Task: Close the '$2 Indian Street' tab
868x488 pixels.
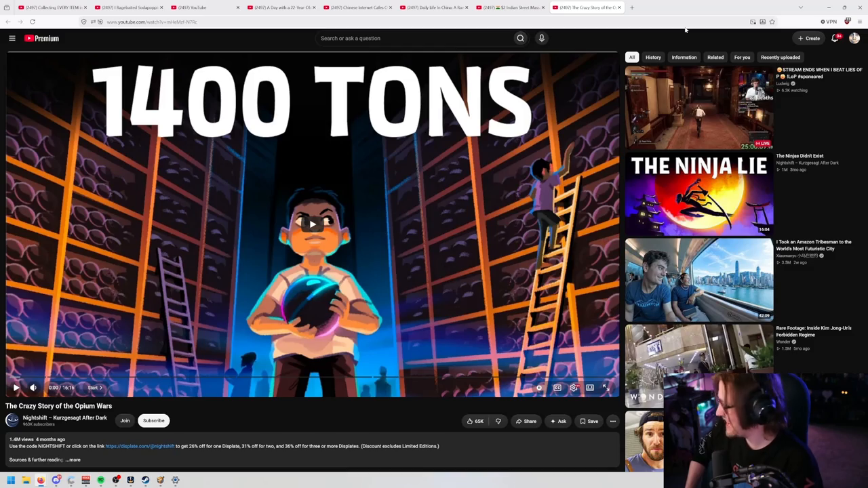Action: coord(543,7)
